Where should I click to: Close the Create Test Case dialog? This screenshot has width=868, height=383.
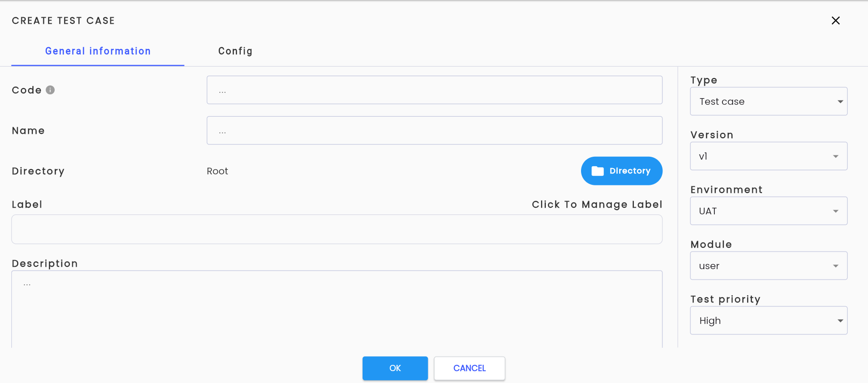[x=836, y=20]
